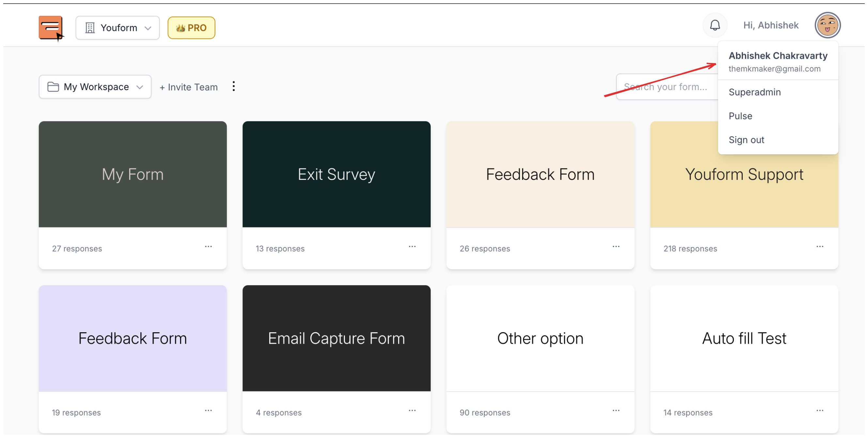Screen dimensions: 868x438
Task: Open options menu for Other option card
Action: click(616, 411)
